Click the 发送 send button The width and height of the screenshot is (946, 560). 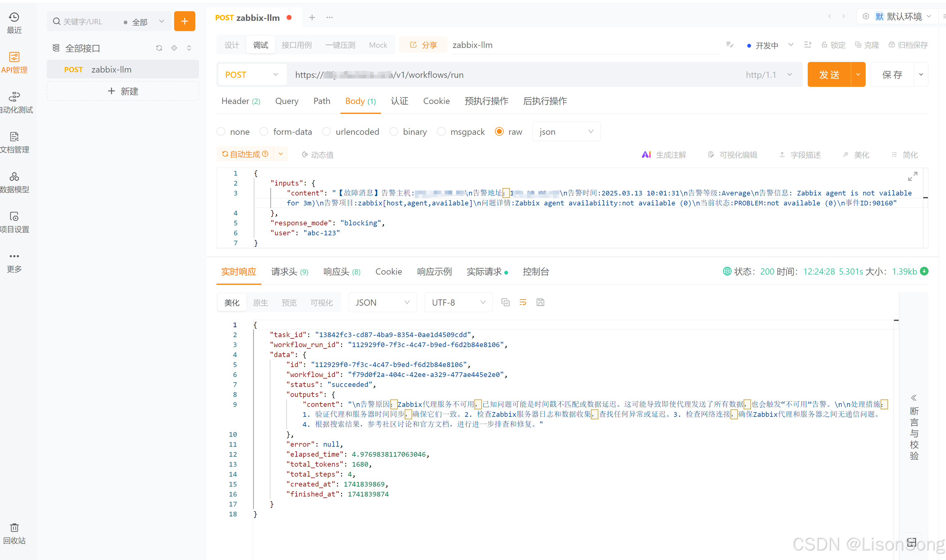[829, 75]
